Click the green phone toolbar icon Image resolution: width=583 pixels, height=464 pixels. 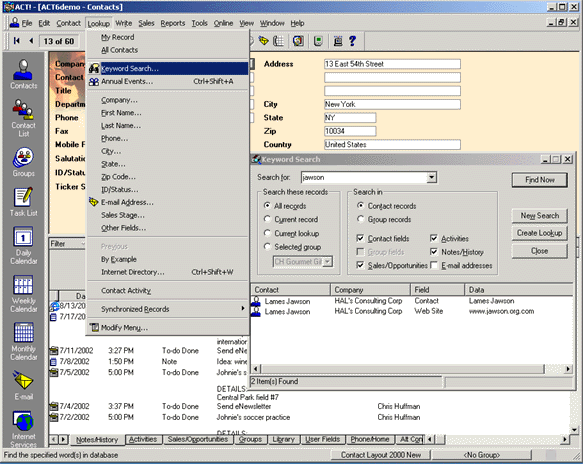[x=318, y=41]
